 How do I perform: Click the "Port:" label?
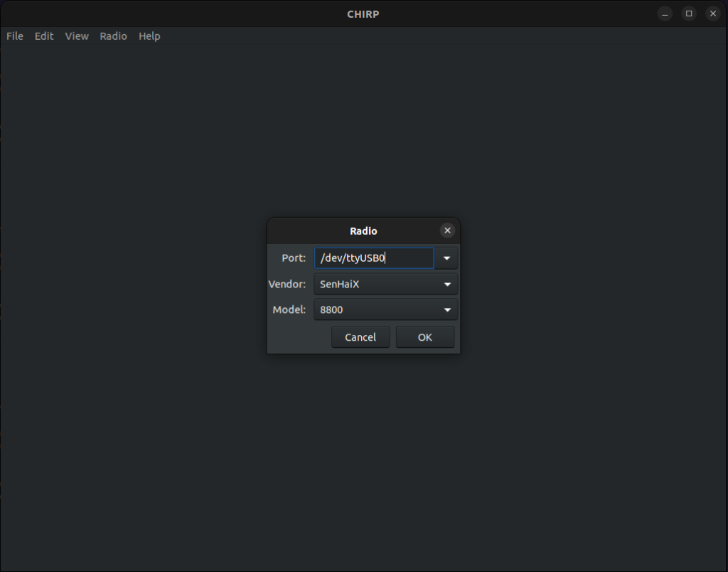(x=294, y=258)
